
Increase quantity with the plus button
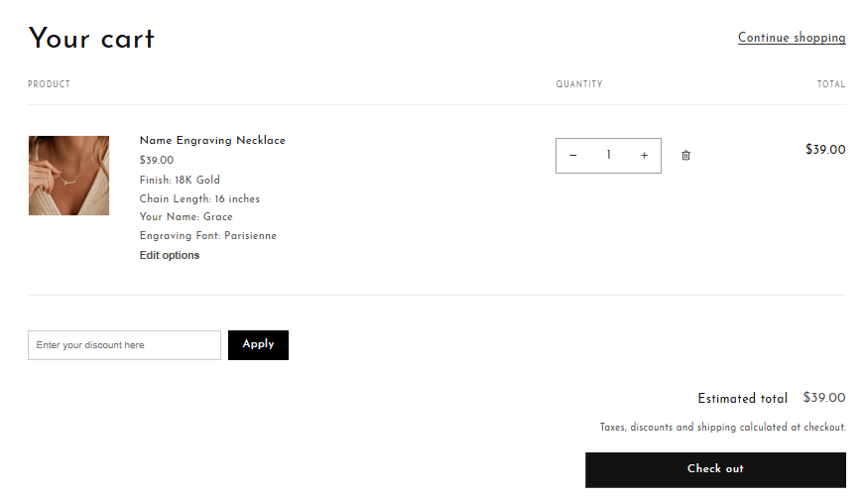[644, 156]
